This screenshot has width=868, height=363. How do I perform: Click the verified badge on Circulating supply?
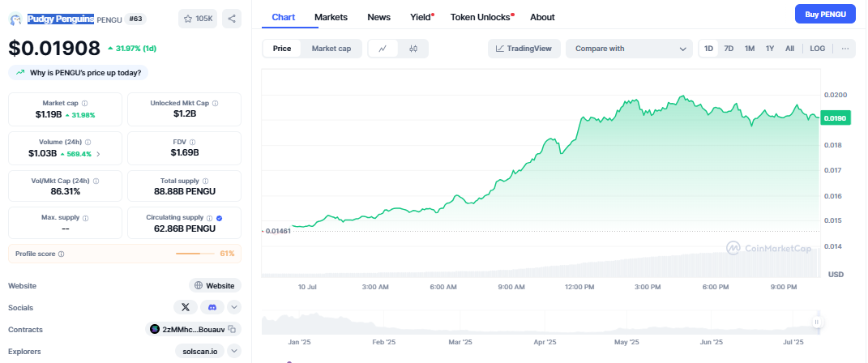[219, 218]
